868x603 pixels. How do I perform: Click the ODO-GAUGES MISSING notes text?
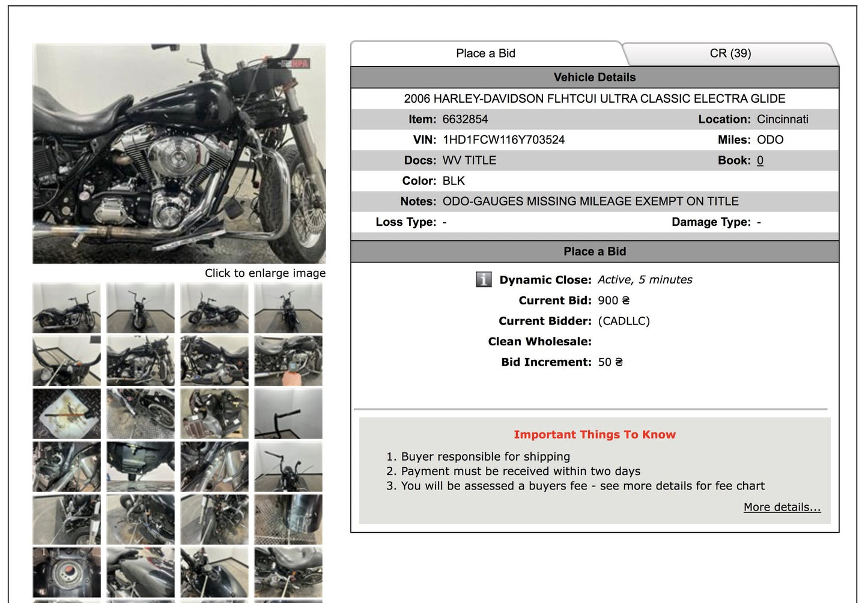coord(590,201)
